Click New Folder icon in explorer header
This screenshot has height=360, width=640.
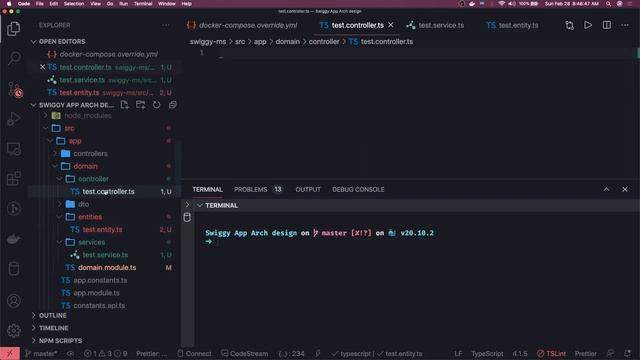pos(140,105)
